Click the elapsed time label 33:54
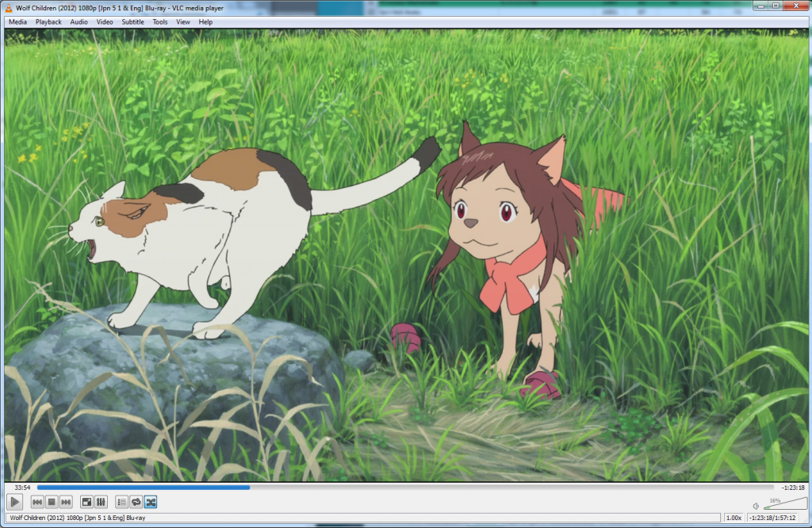The image size is (812, 528). (x=22, y=488)
